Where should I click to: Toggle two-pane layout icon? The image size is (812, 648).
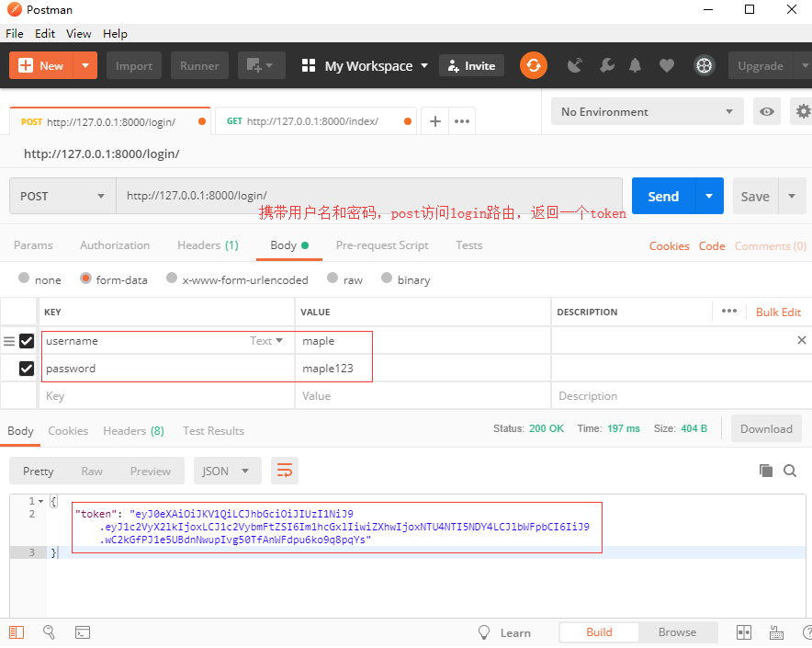coord(744,632)
